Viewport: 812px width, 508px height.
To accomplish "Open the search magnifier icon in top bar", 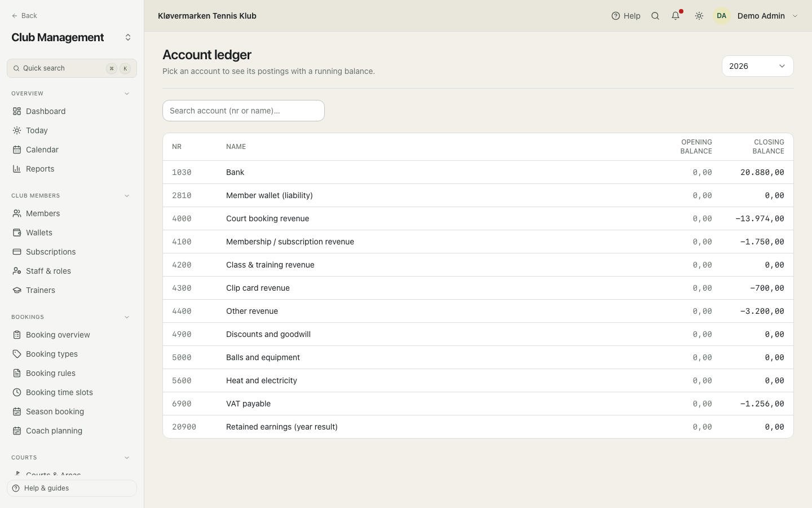I will coord(655,16).
